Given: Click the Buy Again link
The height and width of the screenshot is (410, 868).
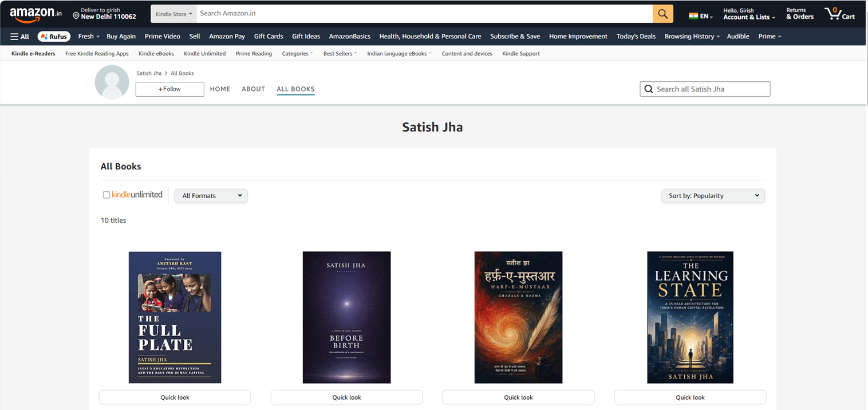Looking at the screenshot, I should tap(121, 36).
